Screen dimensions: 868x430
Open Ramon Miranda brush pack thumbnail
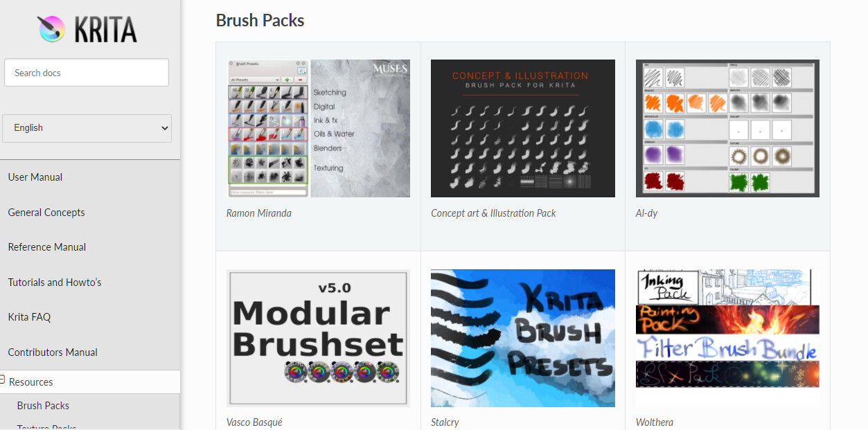318,128
